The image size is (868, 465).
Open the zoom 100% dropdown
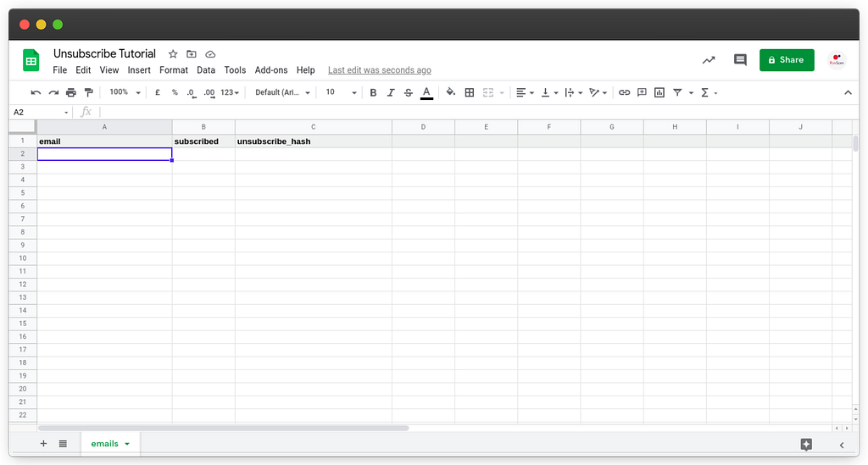[125, 92]
